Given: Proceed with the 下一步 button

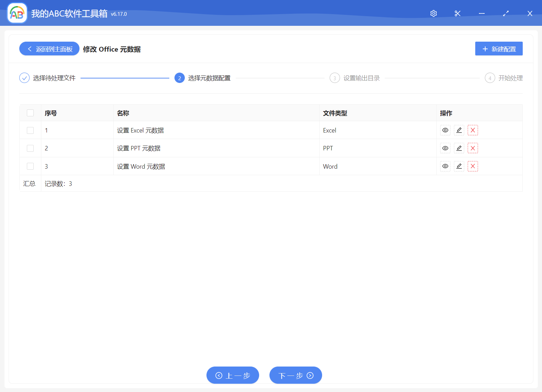Looking at the screenshot, I should [x=296, y=375].
